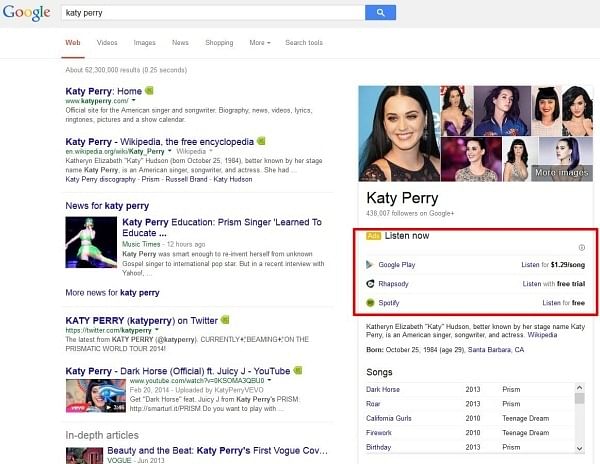The height and width of the screenshot is (464, 600).
Task: Open the Wikipedia link in the knowledge panel description
Action: pos(542,335)
